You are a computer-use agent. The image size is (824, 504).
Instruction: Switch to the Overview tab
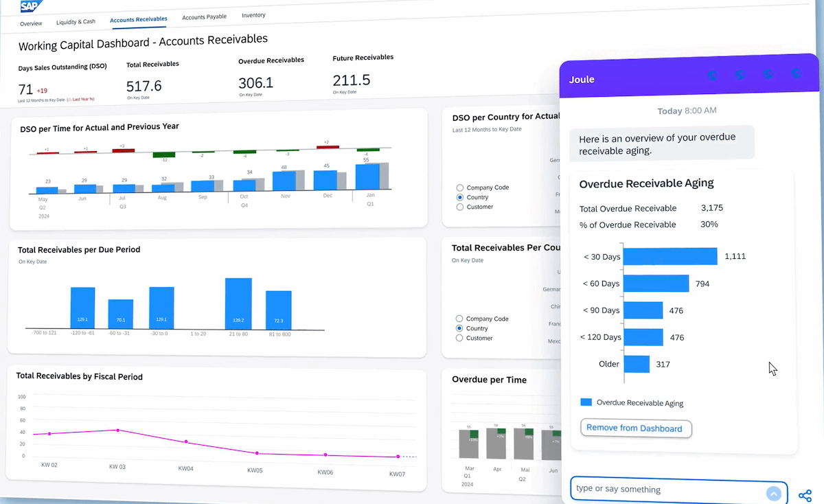(x=31, y=23)
